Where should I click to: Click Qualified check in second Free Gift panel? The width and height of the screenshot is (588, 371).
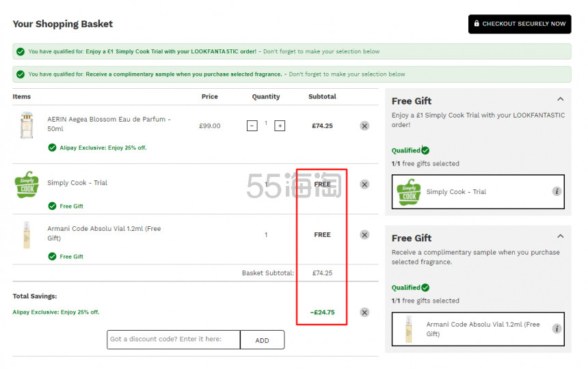425,288
